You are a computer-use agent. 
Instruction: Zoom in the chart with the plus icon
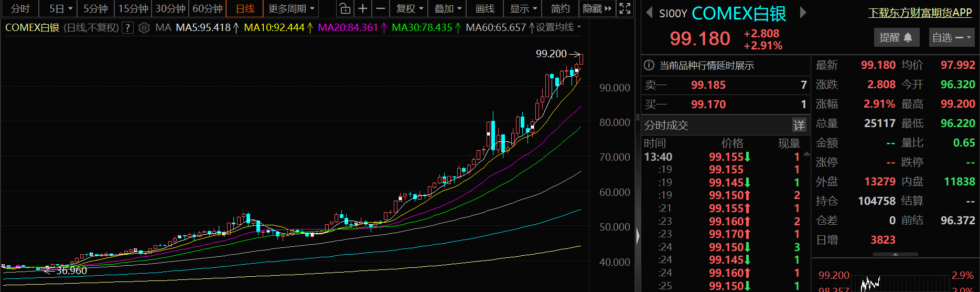click(363, 9)
